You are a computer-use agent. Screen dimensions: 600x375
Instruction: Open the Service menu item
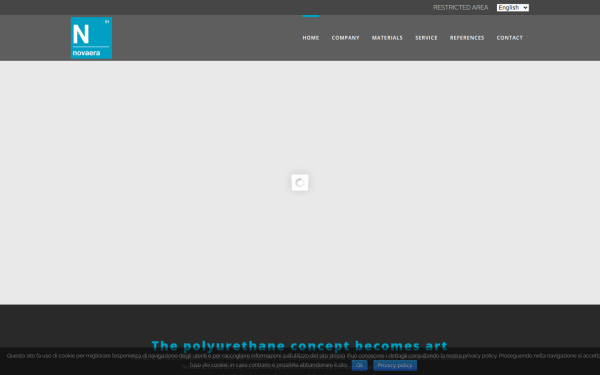tap(426, 38)
